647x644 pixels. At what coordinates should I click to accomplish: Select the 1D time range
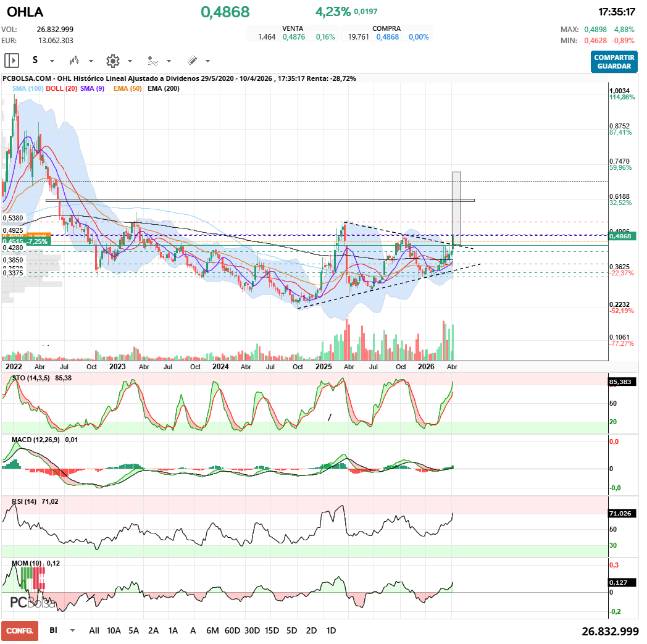pyautogui.click(x=331, y=630)
